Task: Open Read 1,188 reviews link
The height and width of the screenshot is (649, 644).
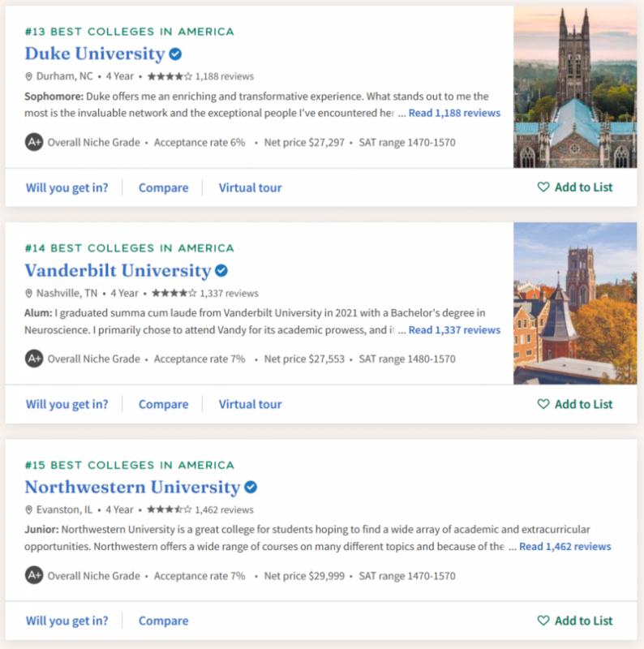Action: tap(454, 113)
